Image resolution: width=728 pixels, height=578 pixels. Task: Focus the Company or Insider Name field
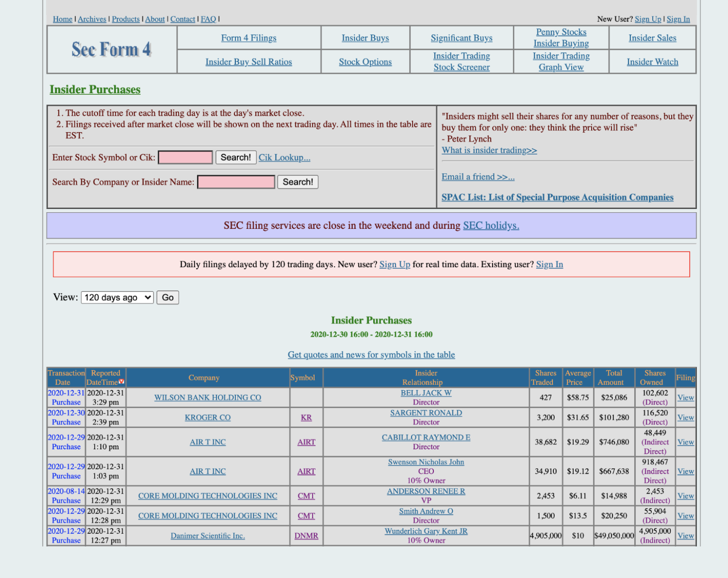[236, 182]
